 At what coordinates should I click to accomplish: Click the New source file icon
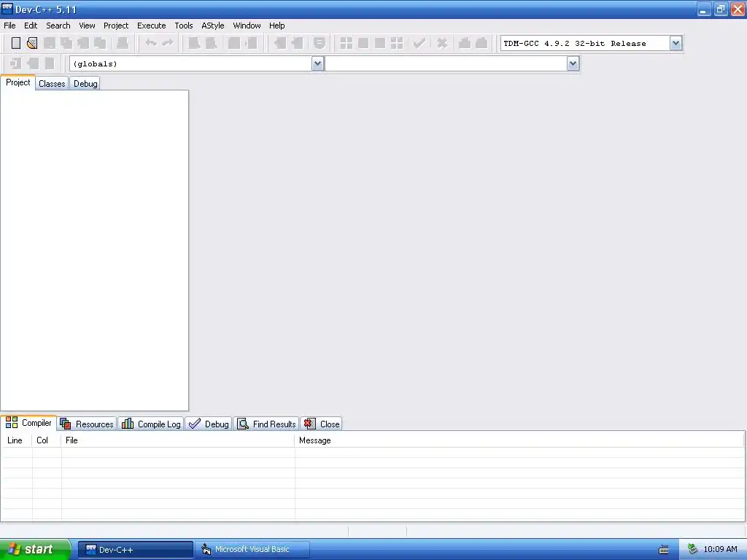tap(16, 43)
